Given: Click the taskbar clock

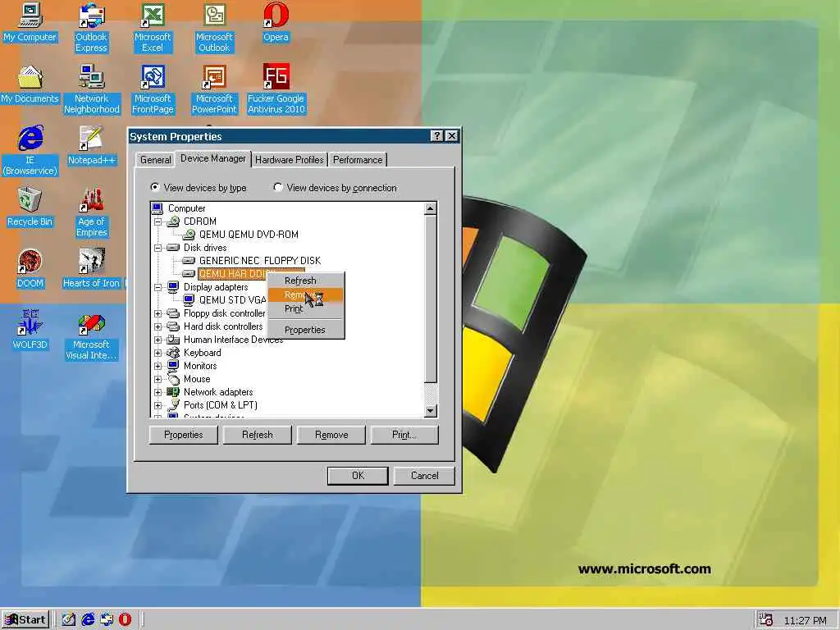Looking at the screenshot, I should (806, 620).
